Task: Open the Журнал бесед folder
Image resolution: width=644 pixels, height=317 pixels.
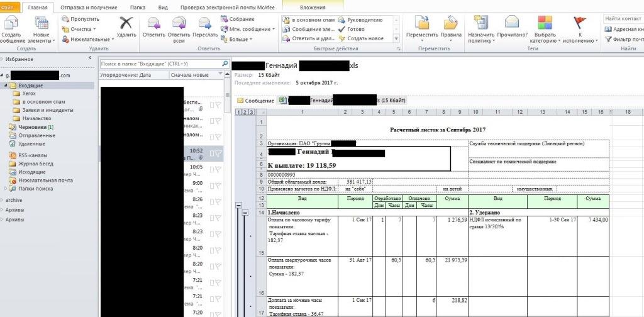Action: point(31,164)
